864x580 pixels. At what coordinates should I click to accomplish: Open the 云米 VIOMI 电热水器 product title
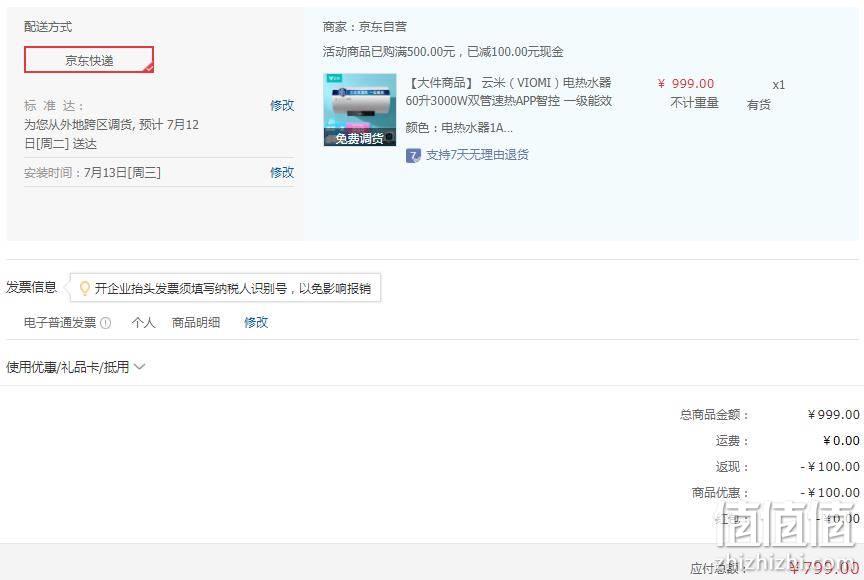[x=509, y=91]
